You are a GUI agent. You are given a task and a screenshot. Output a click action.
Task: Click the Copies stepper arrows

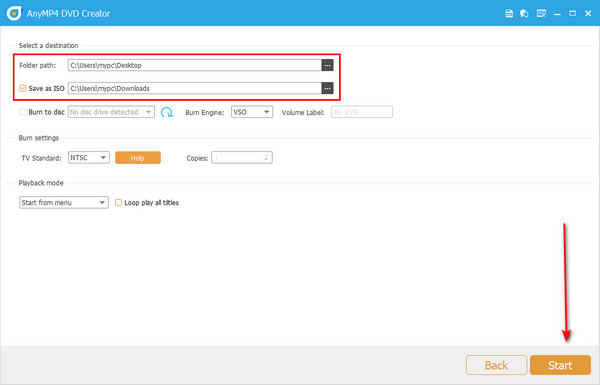(266, 158)
